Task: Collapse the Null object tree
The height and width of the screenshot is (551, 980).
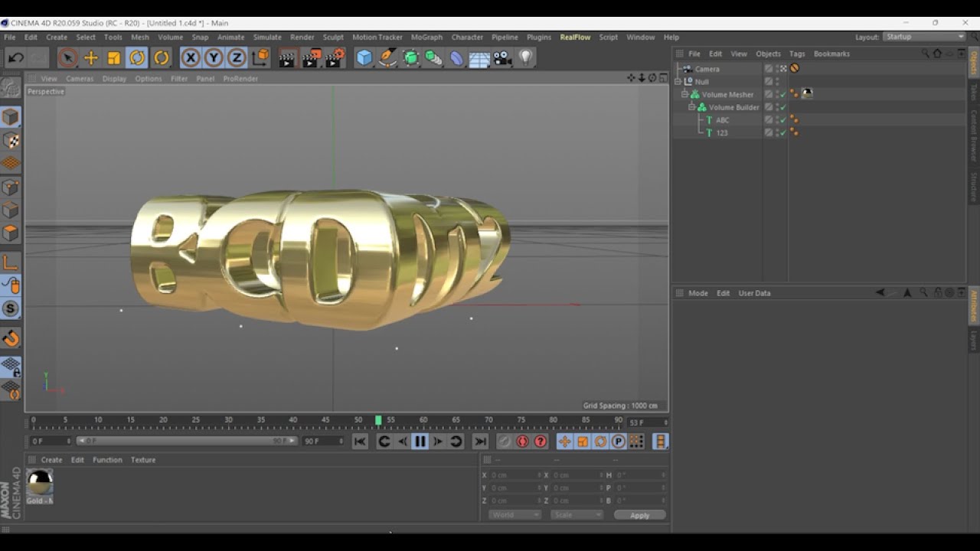Action: click(678, 81)
